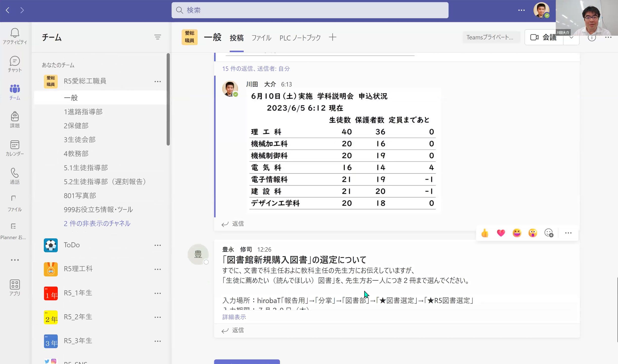Click 豊永 修司 sender avatar
This screenshot has height=364, width=618.
tap(198, 254)
